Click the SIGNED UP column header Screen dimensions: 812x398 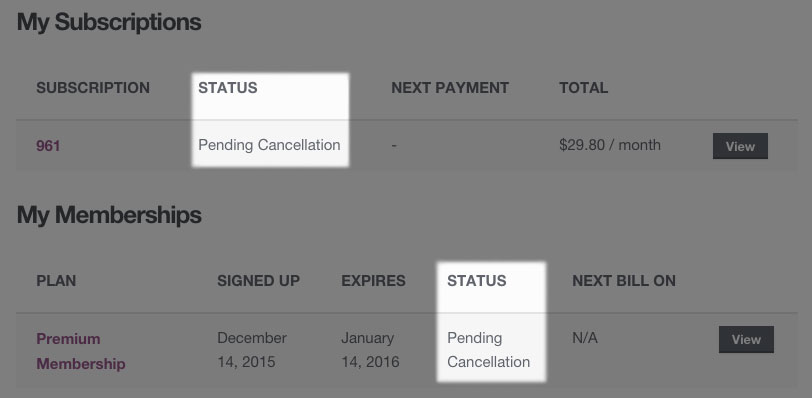pos(258,281)
